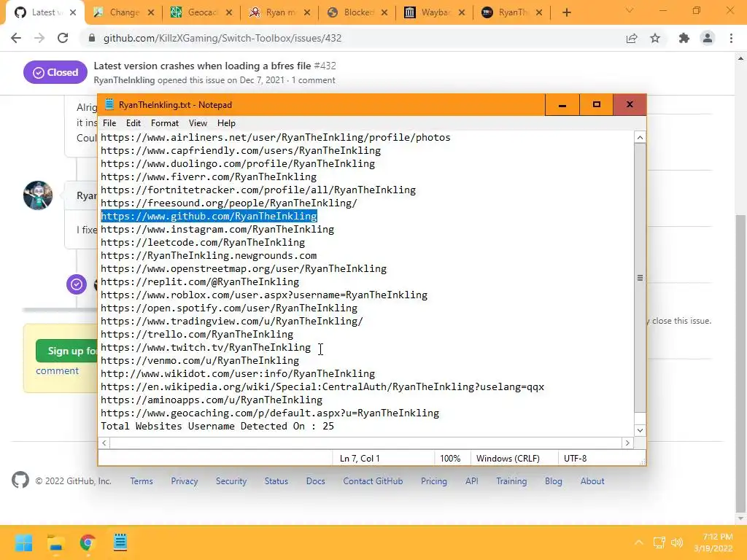Viewport: 747px width, 560px height.
Task: Open the Status footer link
Action: click(x=276, y=481)
